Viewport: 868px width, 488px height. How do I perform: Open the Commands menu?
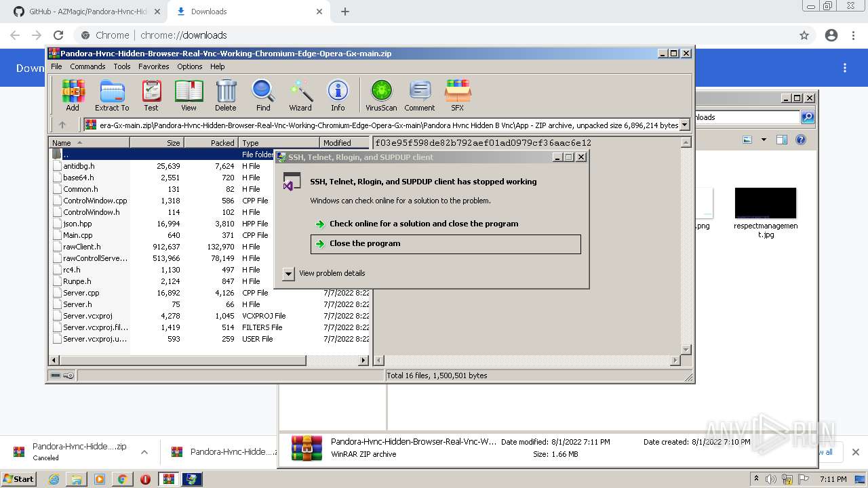[87, 66]
